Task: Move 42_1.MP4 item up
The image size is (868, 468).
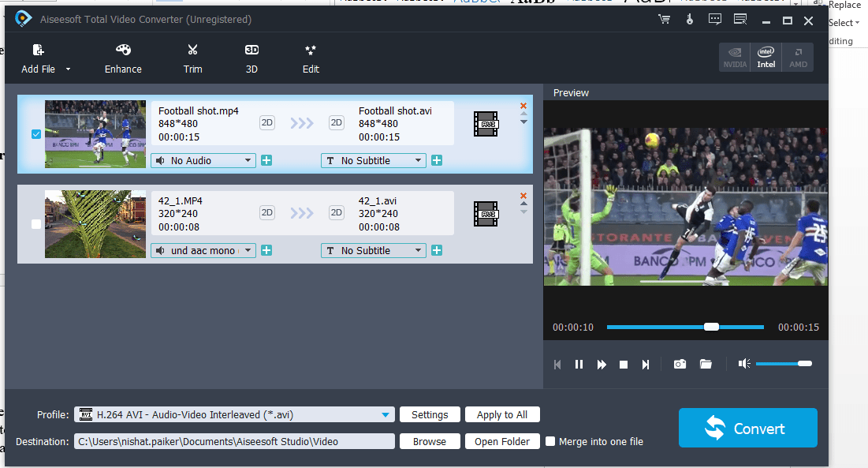Action: [523, 204]
